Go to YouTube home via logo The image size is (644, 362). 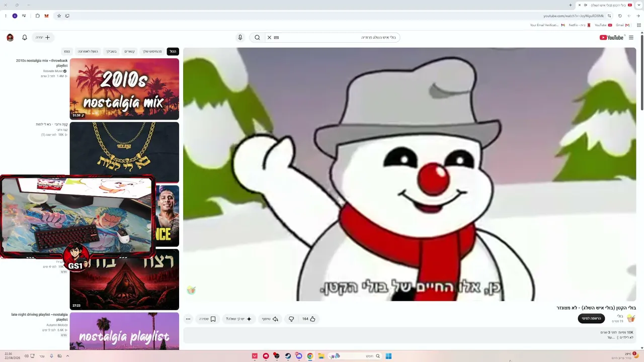(611, 37)
